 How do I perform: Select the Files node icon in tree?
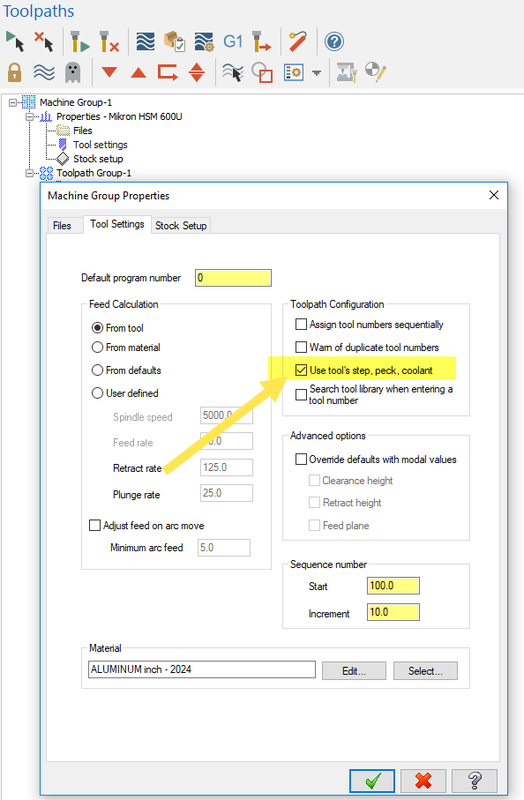(63, 131)
